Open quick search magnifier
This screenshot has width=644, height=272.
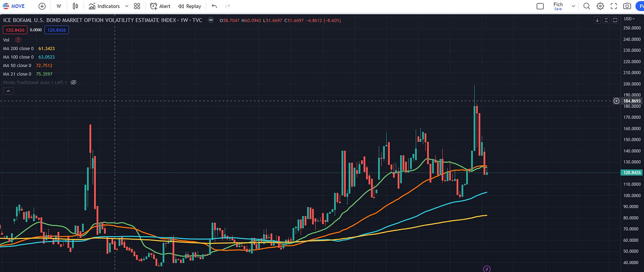pyautogui.click(x=586, y=6)
